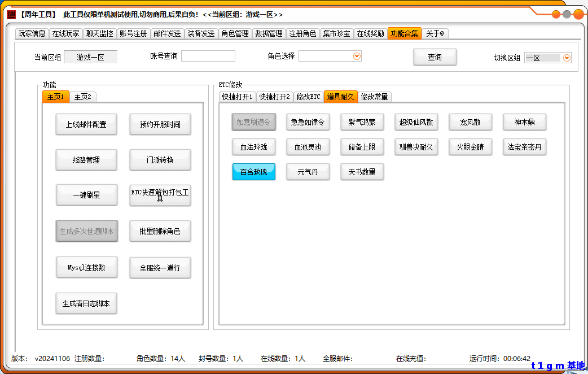Open the ETC快速解包打包工具 button
The image size is (588, 374).
pyautogui.click(x=160, y=195)
